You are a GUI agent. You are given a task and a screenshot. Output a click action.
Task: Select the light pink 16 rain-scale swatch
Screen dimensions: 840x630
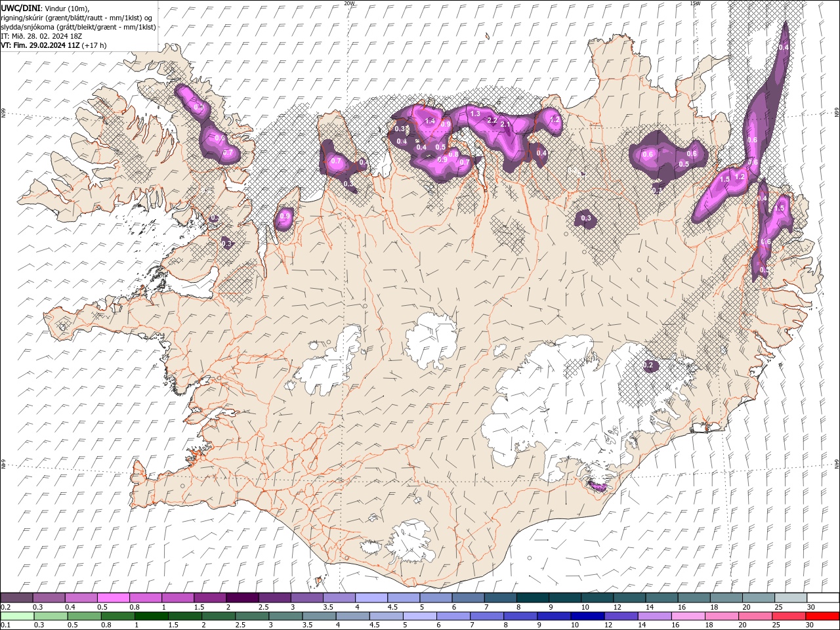click(x=688, y=616)
